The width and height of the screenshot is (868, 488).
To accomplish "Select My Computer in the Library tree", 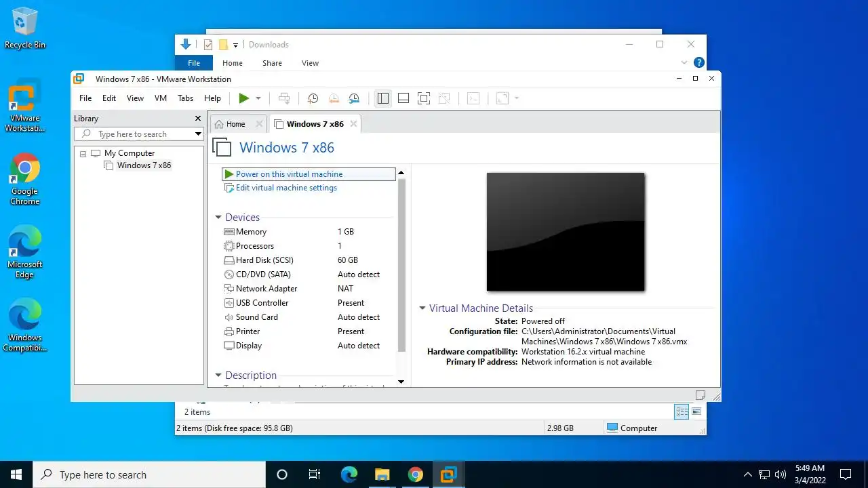I will click(129, 153).
